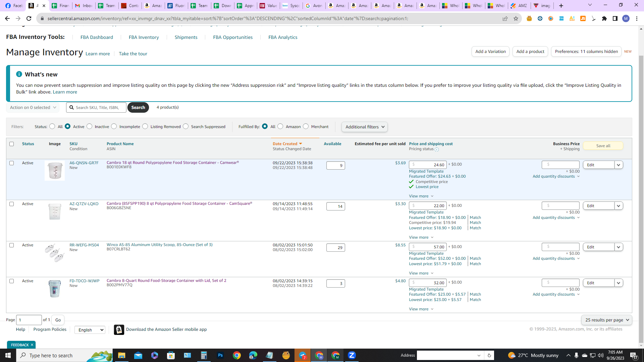Open Chrome three-dot menu
The width and height of the screenshot is (644, 362).
[x=637, y=18]
